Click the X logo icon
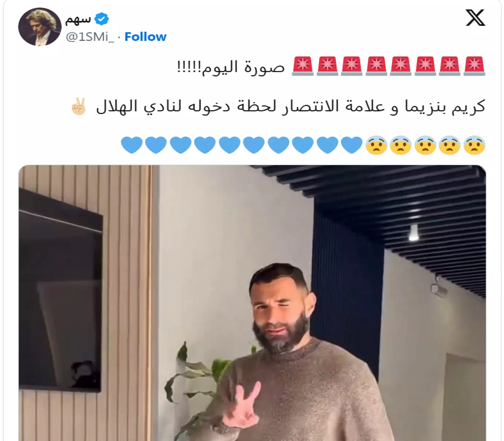Viewport: 504px width, 441px height. tap(475, 18)
